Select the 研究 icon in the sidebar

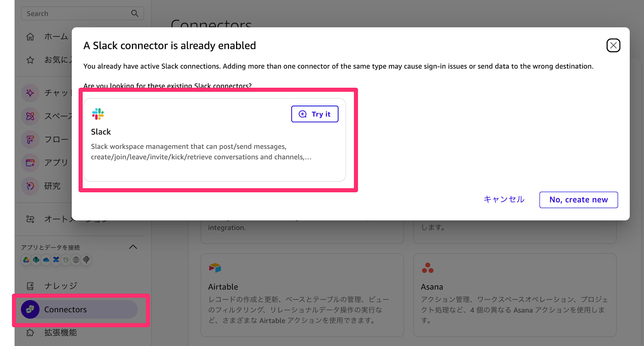tap(30, 186)
